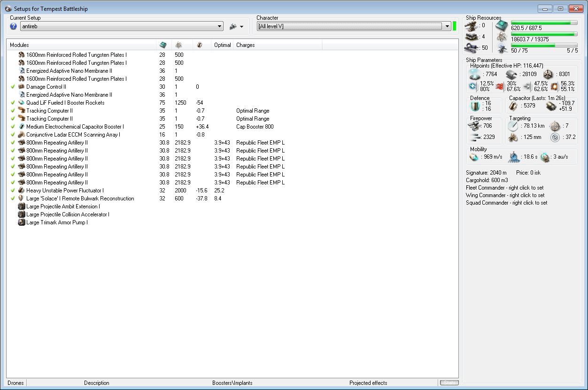
Task: Click the capacitor capacity icon showing 5379
Action: (x=514, y=106)
